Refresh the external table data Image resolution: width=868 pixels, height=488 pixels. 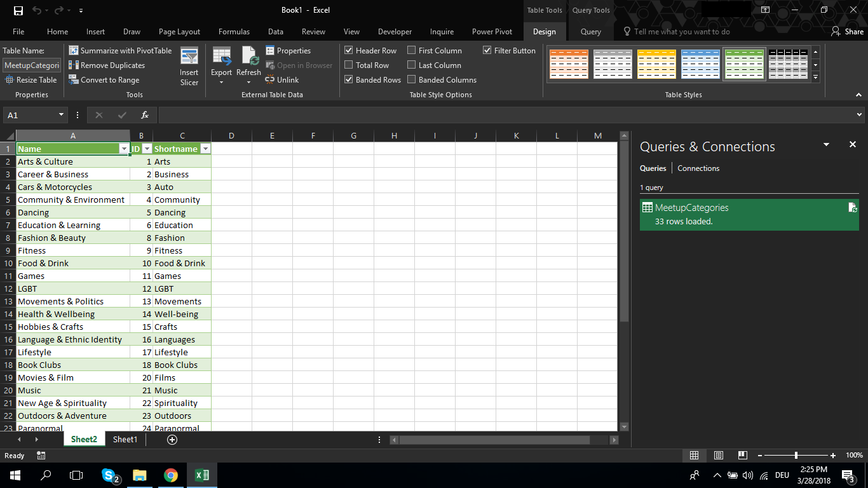pos(248,64)
